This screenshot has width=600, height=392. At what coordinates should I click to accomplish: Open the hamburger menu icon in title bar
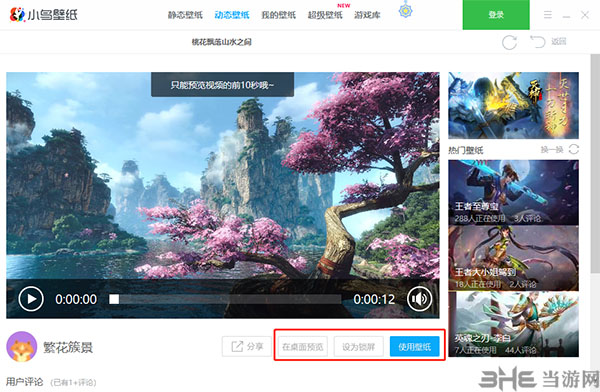point(548,15)
